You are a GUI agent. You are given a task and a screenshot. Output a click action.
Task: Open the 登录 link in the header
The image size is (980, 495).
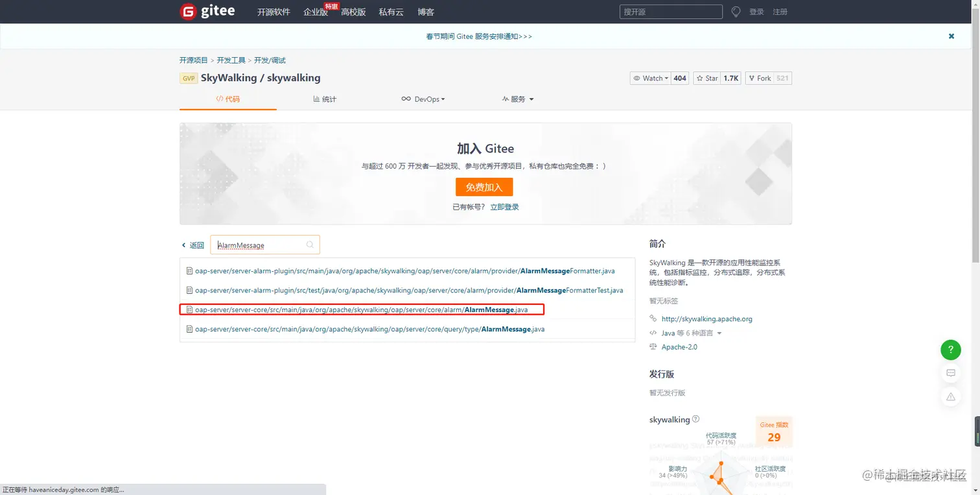[756, 12]
